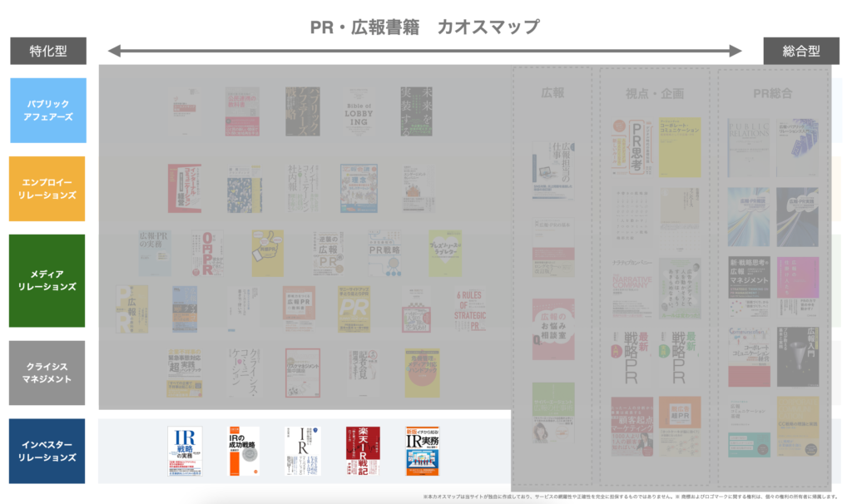Open the PR思考 book cover
Image resolution: width=852 pixels, height=504 pixels.
632,147
